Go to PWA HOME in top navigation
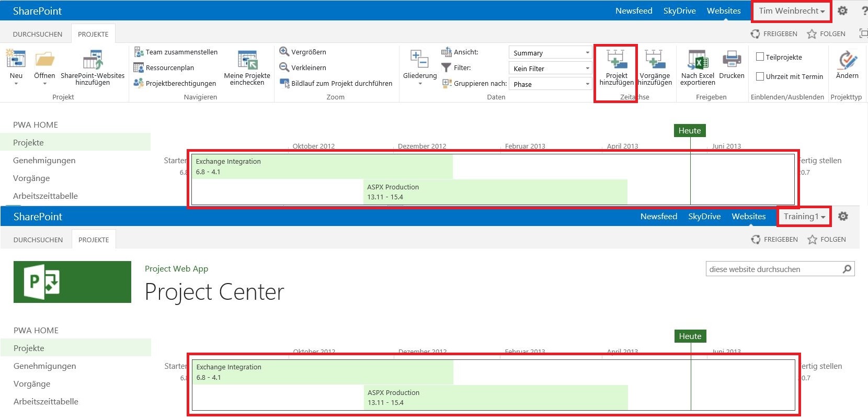The image size is (868, 418). [36, 125]
